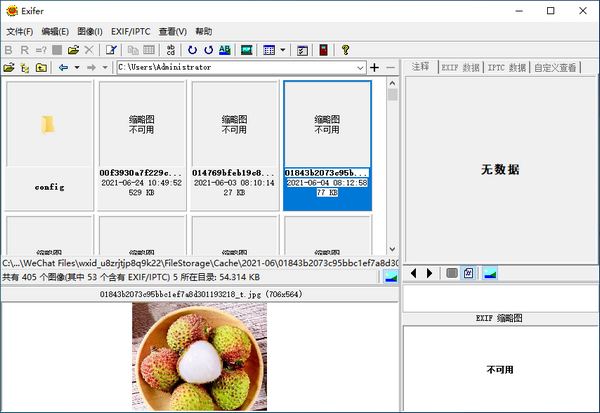Click the yellow question mark help icon
The height and width of the screenshot is (413, 600).
346,50
